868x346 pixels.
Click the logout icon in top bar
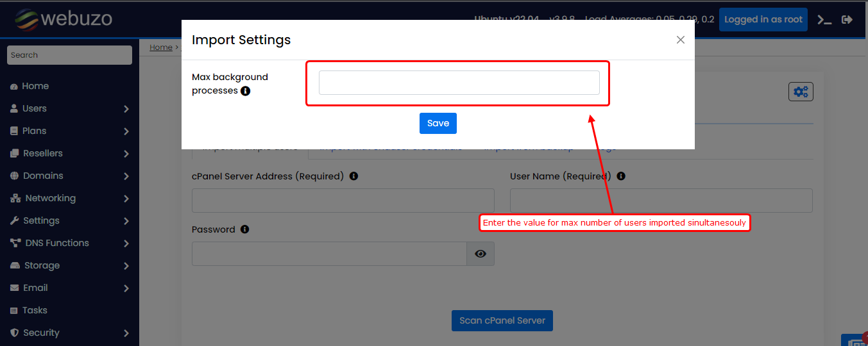point(847,19)
